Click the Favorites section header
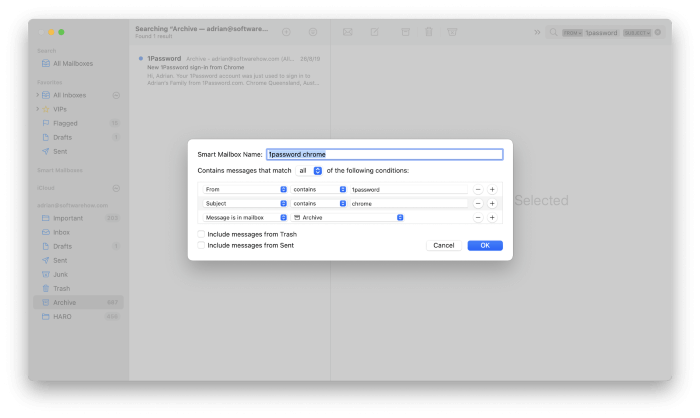Viewport: 700px width, 418px height. tap(50, 82)
